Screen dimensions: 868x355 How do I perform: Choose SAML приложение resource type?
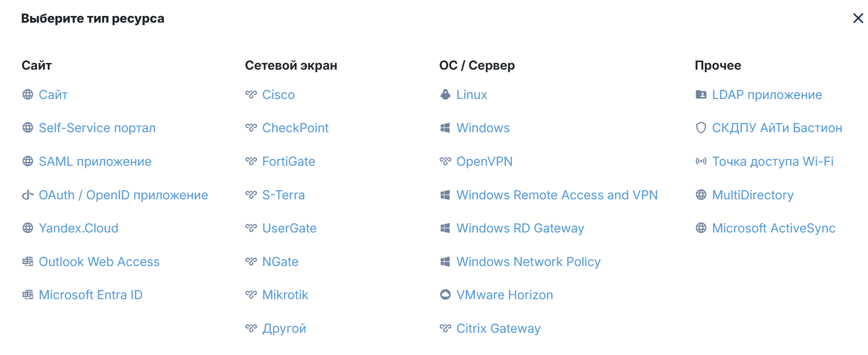coord(95,162)
